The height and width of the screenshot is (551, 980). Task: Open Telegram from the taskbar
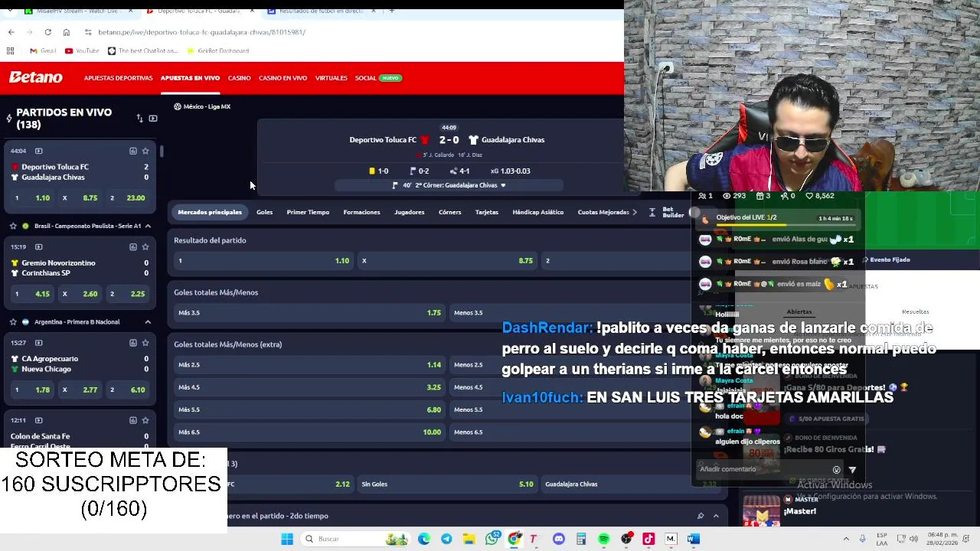pos(446,539)
